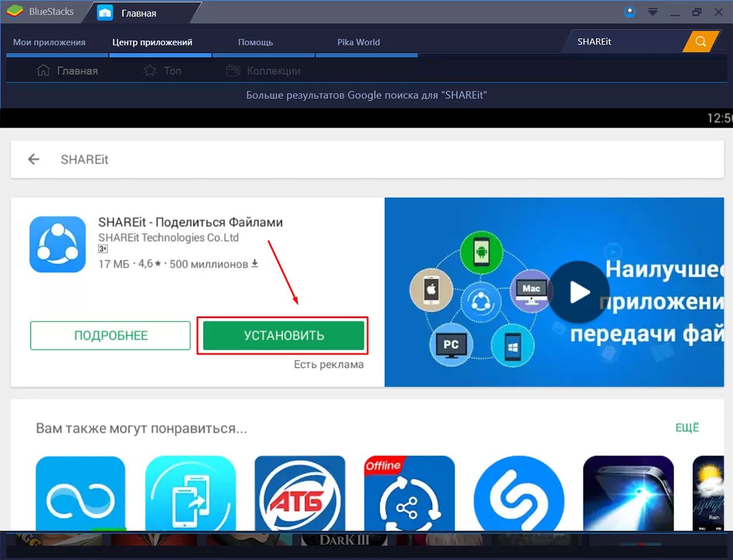Open the flashlight app icon
This screenshot has height=560, width=733.
628,494
